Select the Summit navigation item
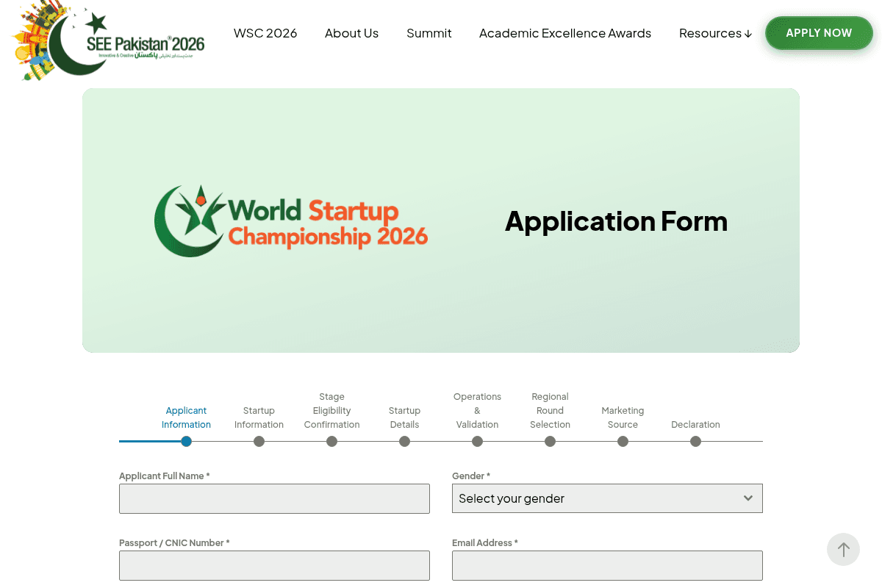This screenshot has width=882, height=588. tap(429, 33)
